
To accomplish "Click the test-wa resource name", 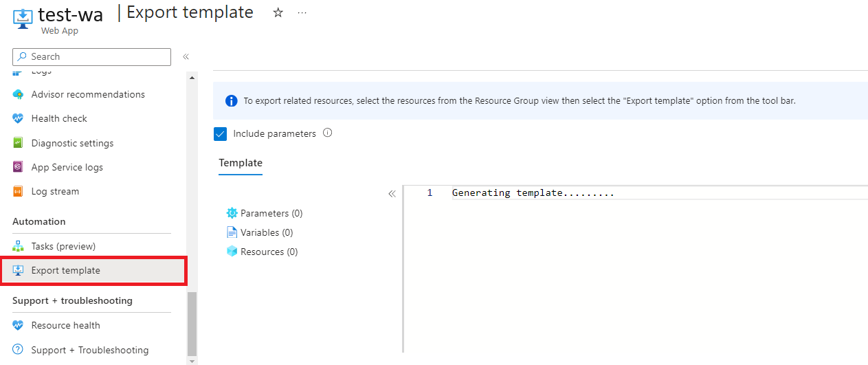I will [70, 14].
